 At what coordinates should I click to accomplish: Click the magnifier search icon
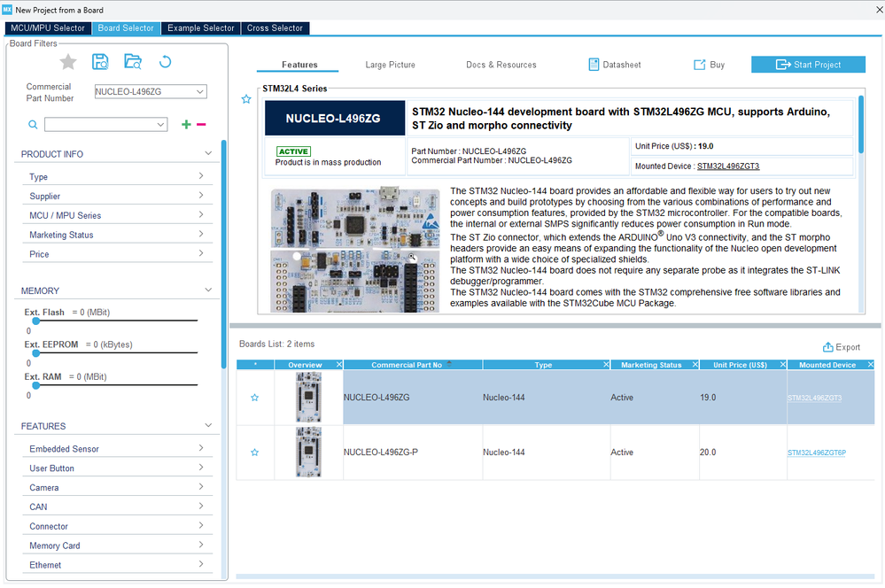tap(33, 125)
